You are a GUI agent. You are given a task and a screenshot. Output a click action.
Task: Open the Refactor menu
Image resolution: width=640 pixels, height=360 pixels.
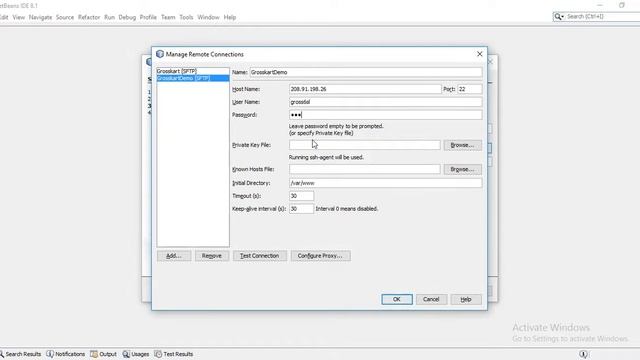89,17
